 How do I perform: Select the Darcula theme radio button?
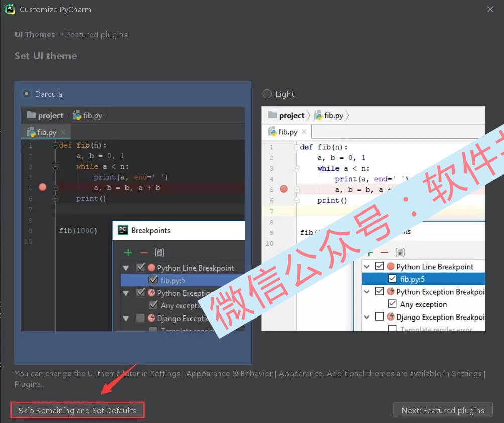pos(27,94)
